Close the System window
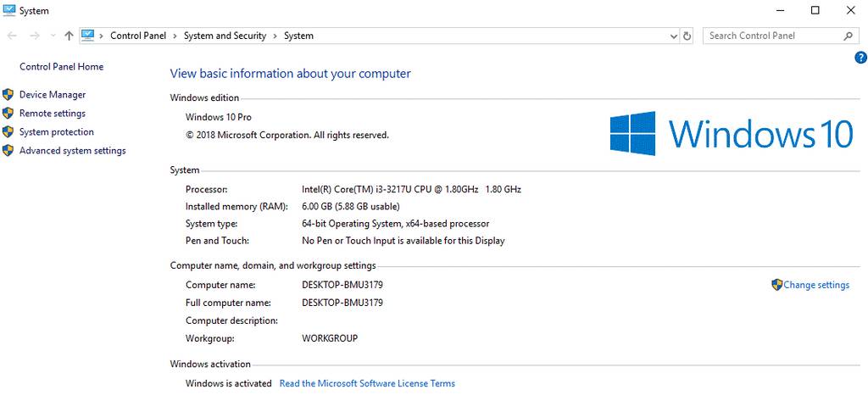868x395 pixels. point(850,10)
